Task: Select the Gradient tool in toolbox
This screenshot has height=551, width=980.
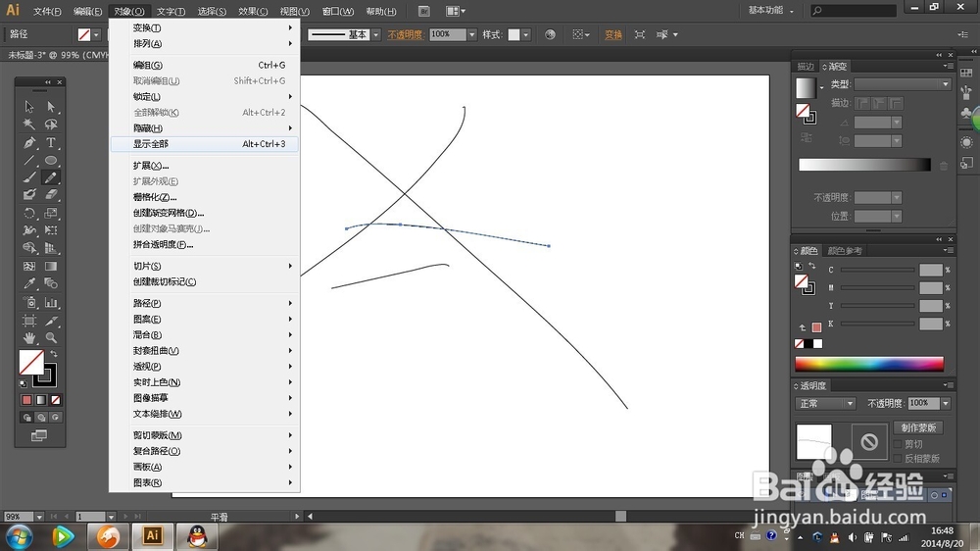Action: click(51, 267)
